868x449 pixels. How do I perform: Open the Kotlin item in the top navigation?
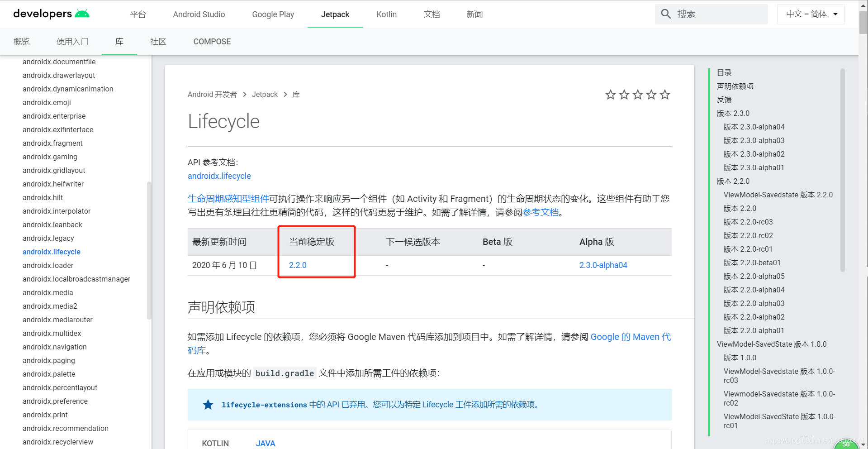point(386,14)
